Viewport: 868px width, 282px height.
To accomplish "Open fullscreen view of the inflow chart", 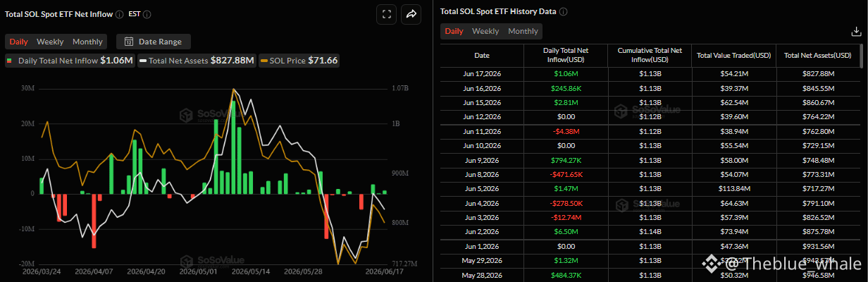I will 386,13.
